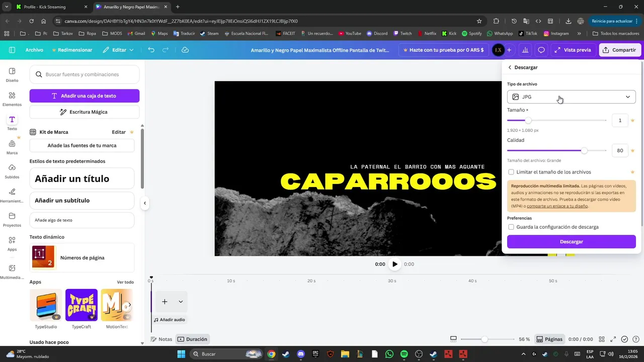This screenshot has height=362, width=644.
Task: Expand the add page chevron options
Action: tap(181, 302)
